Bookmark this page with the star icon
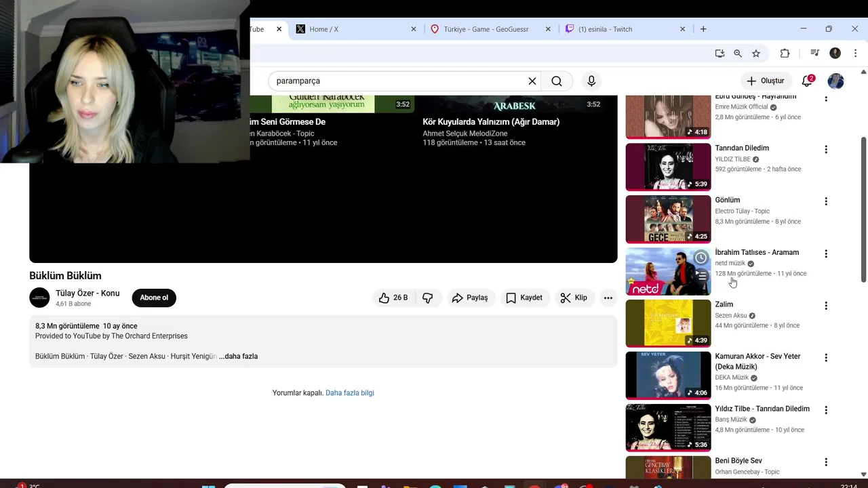 [x=756, y=54]
